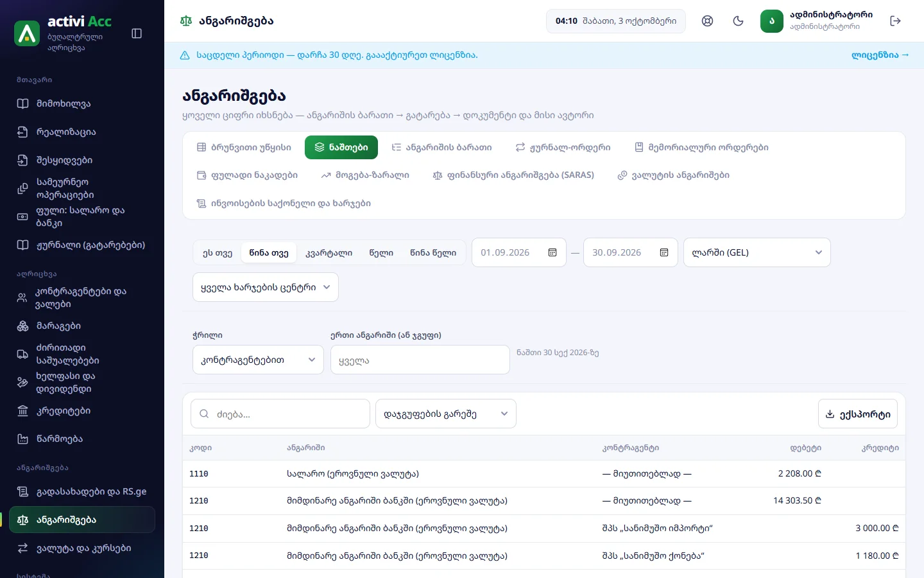Open მემორიალური ორდერები tab
The height and width of the screenshot is (578, 924).
coord(701,147)
